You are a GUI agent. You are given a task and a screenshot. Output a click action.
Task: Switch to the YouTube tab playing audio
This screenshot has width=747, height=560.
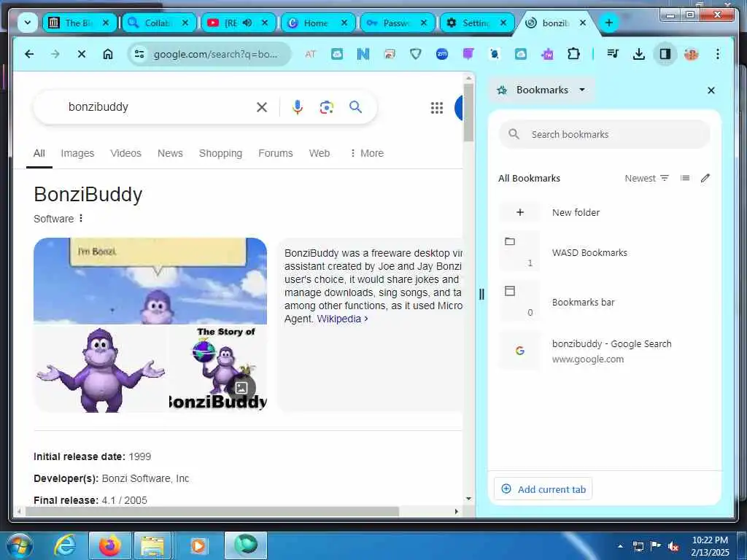tap(239, 23)
